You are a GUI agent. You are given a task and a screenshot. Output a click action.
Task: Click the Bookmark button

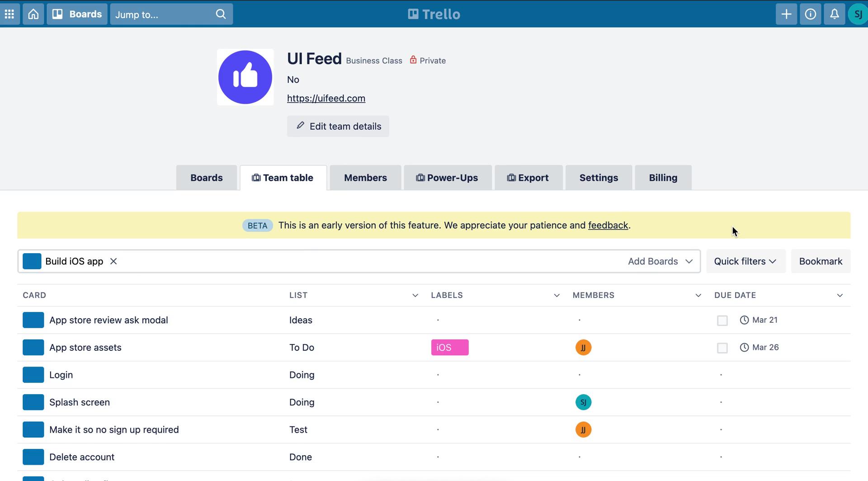(x=821, y=261)
